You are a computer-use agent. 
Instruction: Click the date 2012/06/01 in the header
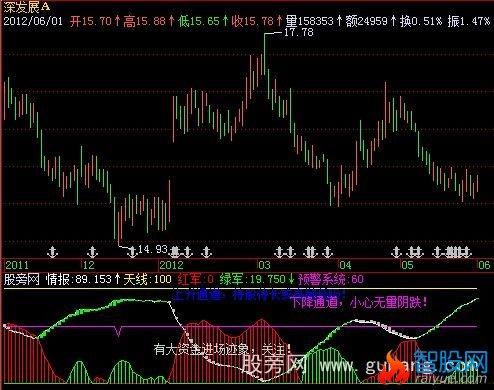(x=33, y=21)
